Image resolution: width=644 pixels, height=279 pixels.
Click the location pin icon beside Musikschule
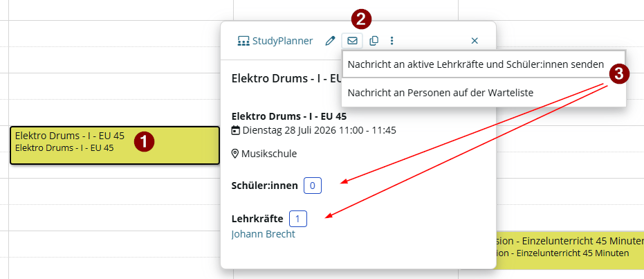235,154
